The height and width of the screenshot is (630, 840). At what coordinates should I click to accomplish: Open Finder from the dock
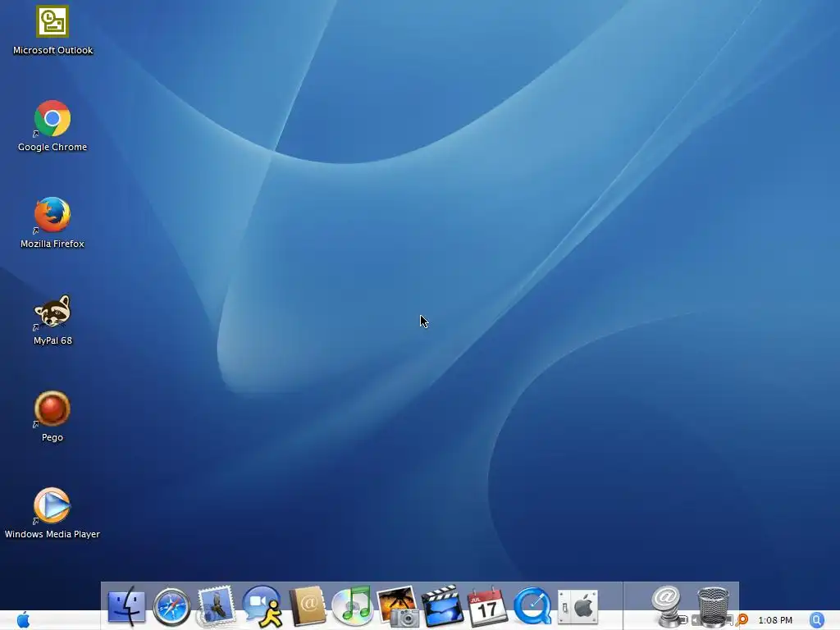[126, 606]
